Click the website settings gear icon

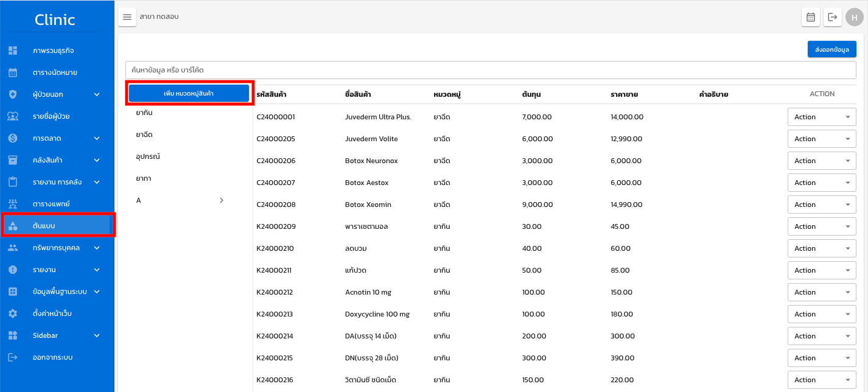pyautogui.click(x=13, y=313)
